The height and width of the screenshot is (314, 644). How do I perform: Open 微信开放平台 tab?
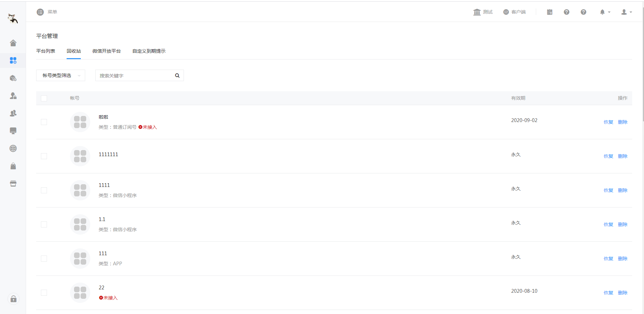pyautogui.click(x=106, y=51)
